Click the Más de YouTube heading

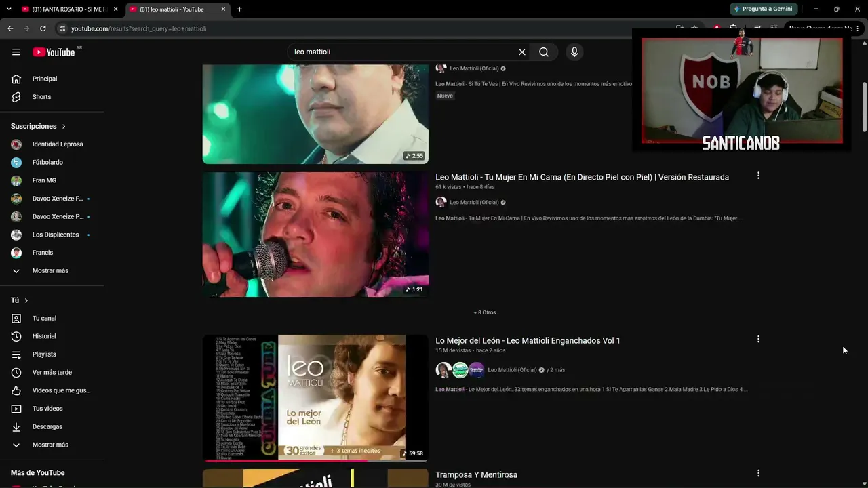38,473
